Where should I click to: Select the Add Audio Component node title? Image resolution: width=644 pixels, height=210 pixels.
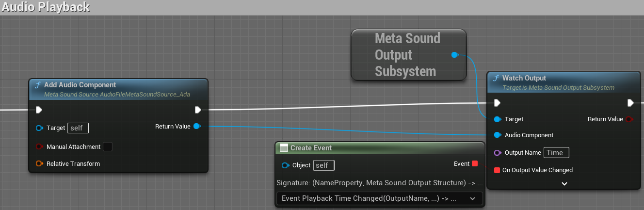[80, 85]
